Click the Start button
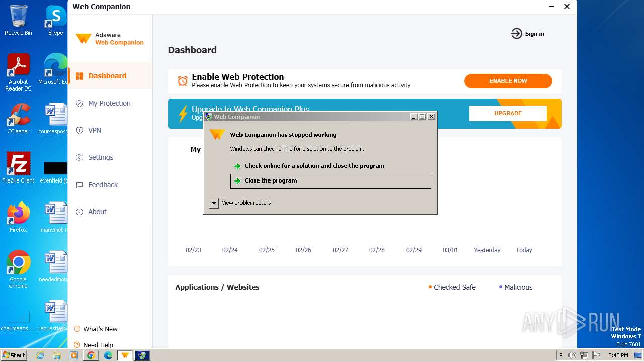The image size is (644, 362). pos(14,355)
